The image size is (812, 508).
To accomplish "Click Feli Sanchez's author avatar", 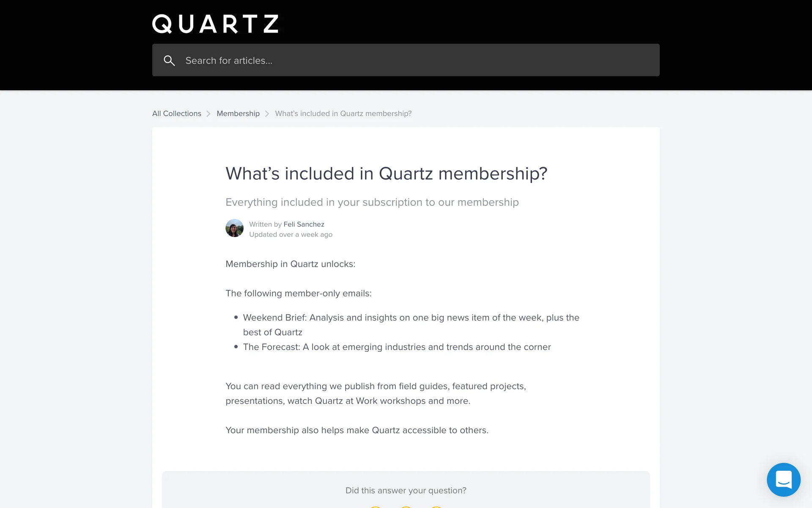I will [x=234, y=228].
